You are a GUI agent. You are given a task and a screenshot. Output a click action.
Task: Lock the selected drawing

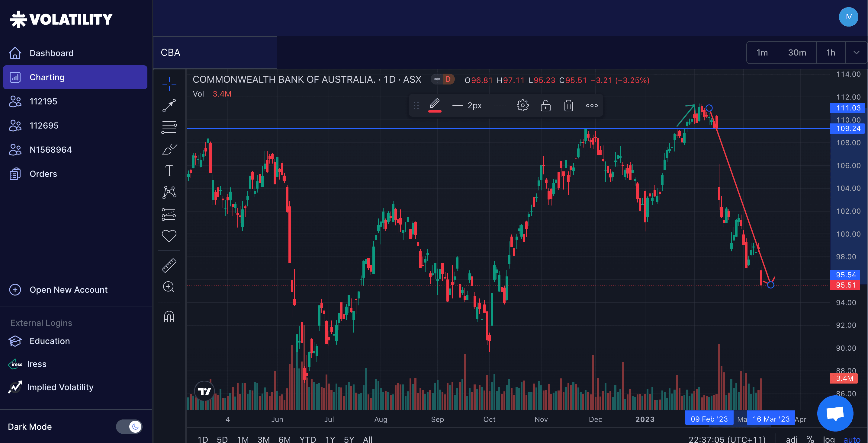click(545, 105)
